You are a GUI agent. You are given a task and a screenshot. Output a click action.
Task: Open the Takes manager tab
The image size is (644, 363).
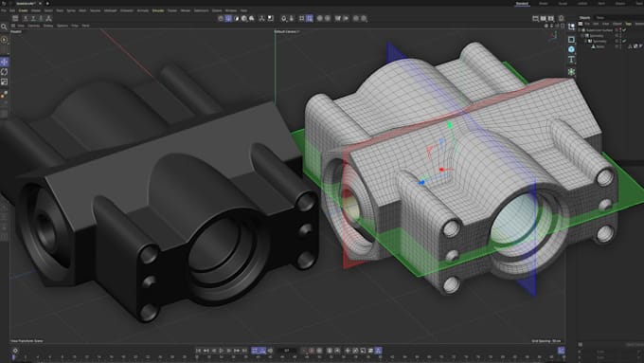(600, 18)
